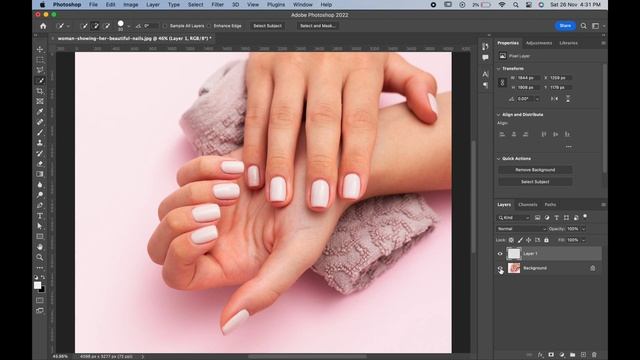Choose New selection mode icon

point(84,26)
